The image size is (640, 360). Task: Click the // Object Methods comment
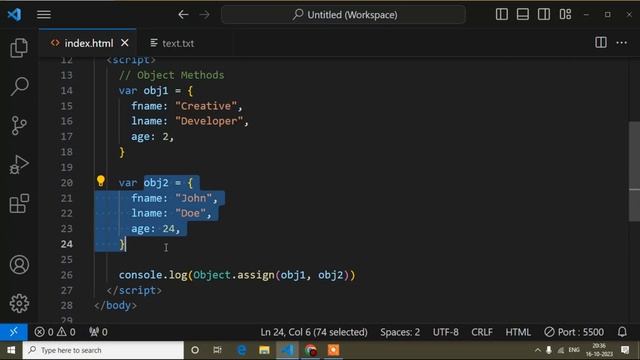[171, 75]
